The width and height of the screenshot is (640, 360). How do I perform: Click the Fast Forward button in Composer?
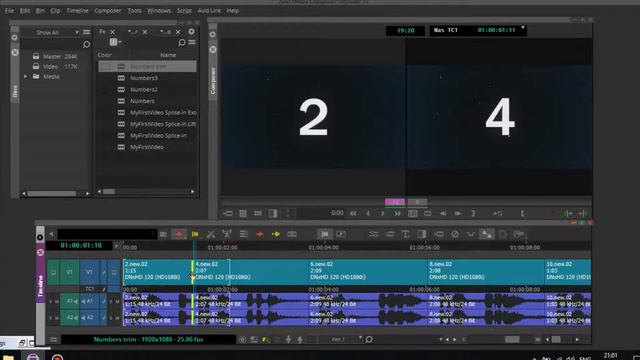(397, 213)
